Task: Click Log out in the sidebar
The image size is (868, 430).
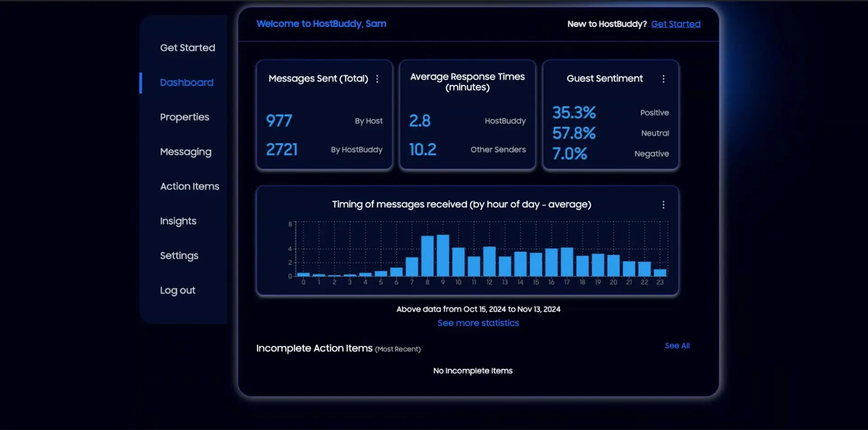Action: point(178,290)
